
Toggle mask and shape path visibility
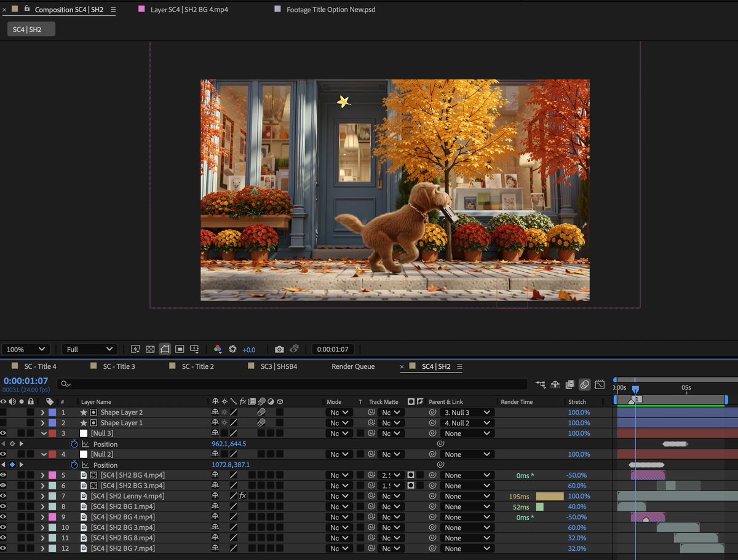tap(165, 349)
